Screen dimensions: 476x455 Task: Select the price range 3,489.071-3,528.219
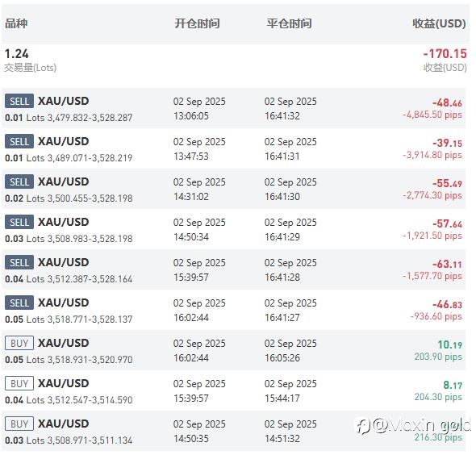point(90,158)
